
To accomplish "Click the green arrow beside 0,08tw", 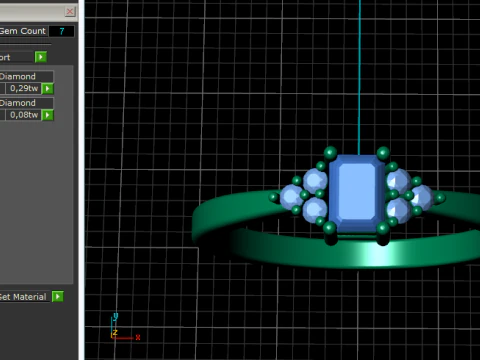I will click(x=48, y=115).
